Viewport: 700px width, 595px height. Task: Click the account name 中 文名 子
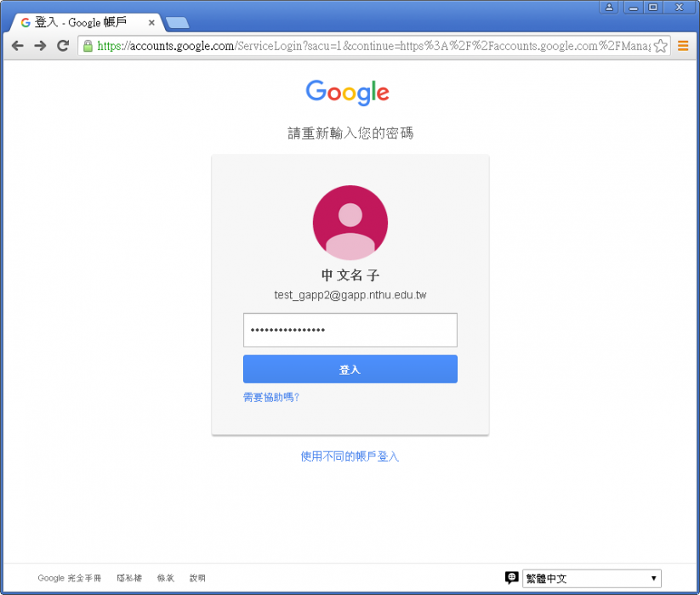(x=350, y=275)
